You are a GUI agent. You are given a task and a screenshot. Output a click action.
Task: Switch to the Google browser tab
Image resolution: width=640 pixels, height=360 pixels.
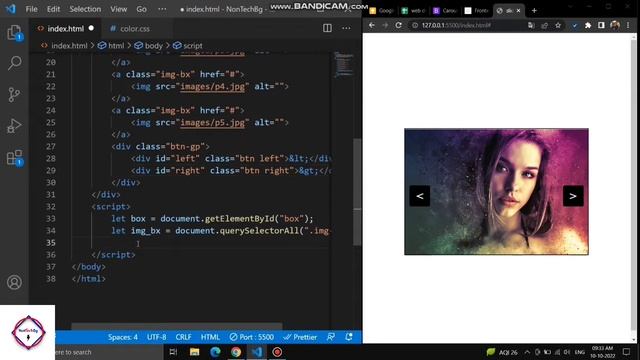point(382,11)
